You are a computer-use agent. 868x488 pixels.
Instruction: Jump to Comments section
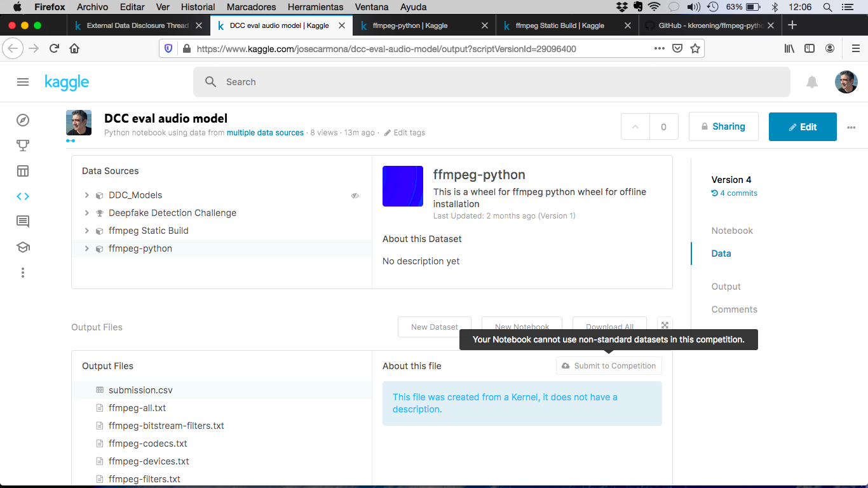coord(735,309)
